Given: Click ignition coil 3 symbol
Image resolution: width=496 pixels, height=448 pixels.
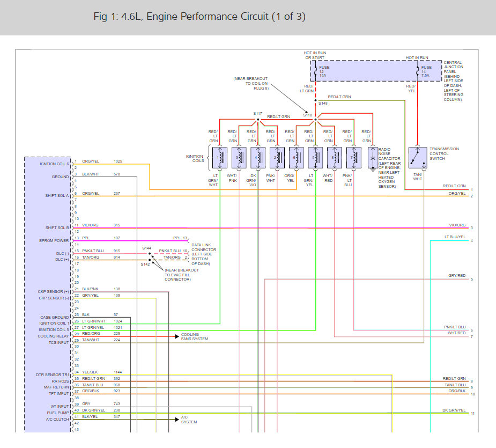Looking at the screenshot, I should [x=239, y=158].
